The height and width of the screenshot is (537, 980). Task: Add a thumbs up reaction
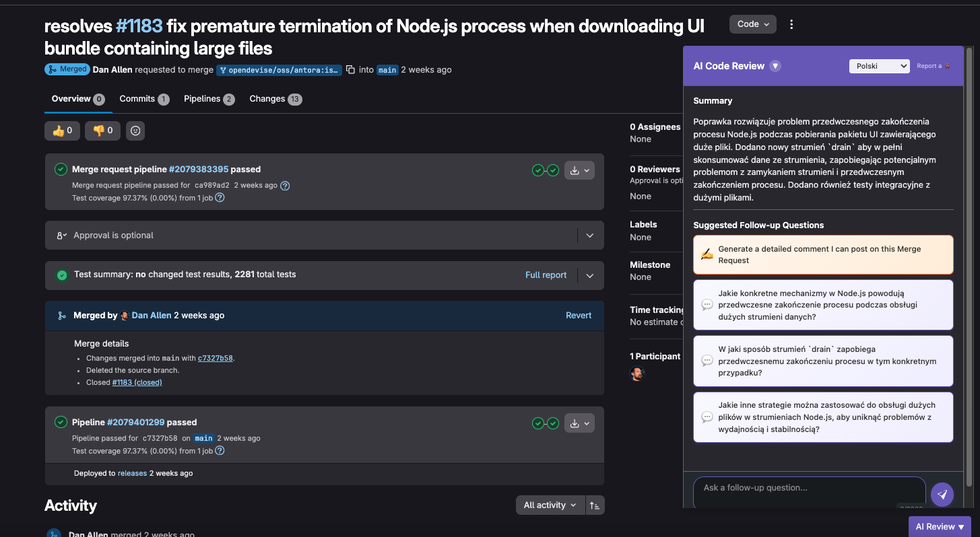pos(61,131)
